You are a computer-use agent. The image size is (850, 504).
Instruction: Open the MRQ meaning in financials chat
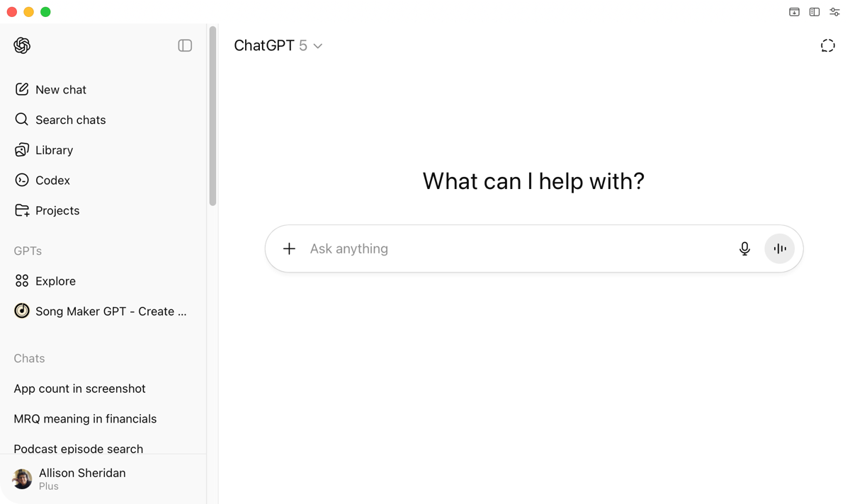coord(84,418)
